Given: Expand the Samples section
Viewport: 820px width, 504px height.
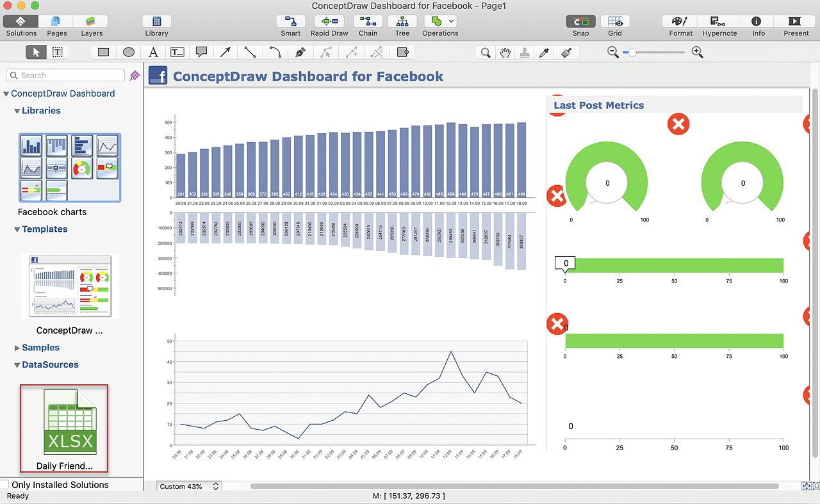Looking at the screenshot, I should click(17, 348).
